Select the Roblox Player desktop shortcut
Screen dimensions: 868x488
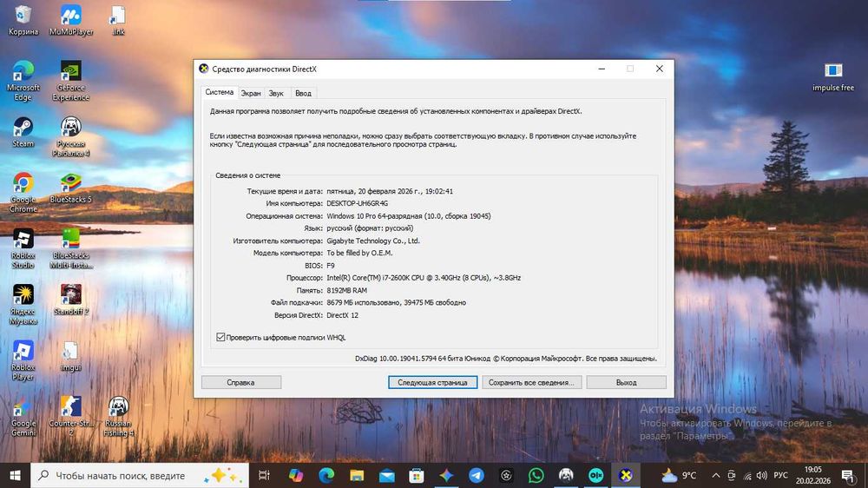click(x=23, y=360)
